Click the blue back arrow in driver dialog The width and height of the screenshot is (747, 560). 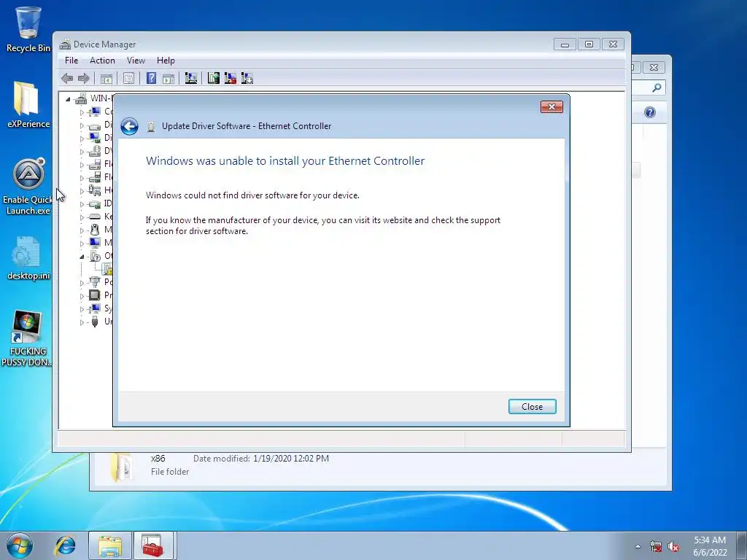129,126
